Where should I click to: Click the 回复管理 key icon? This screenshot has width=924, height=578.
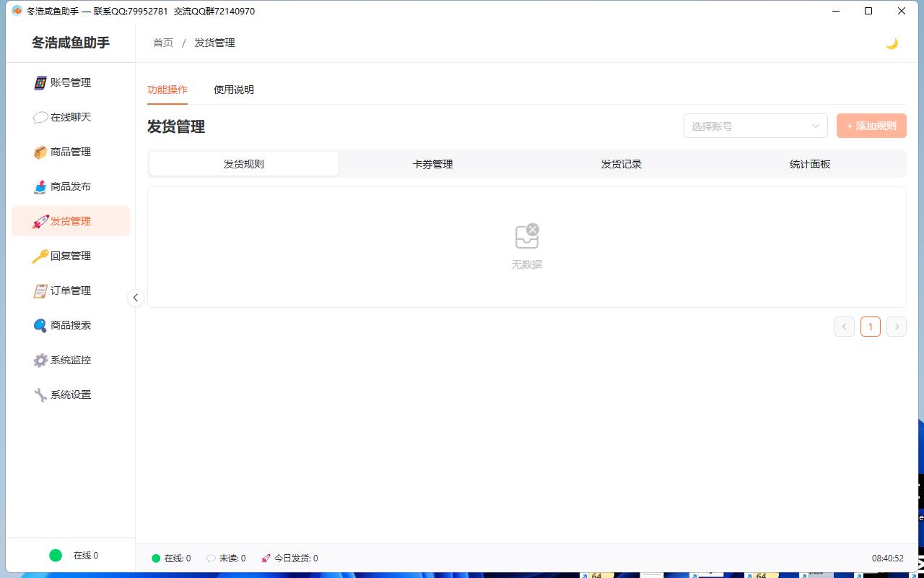tap(40, 256)
